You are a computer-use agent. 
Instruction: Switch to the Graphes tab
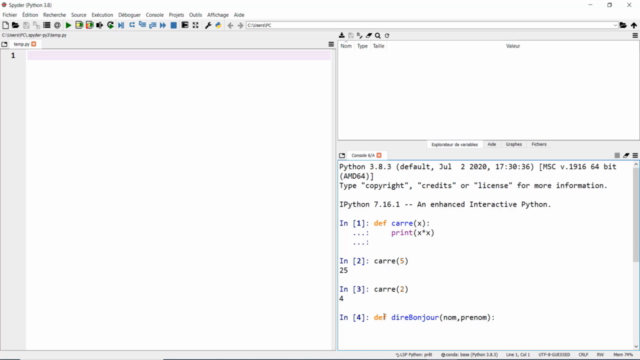pyautogui.click(x=513, y=144)
